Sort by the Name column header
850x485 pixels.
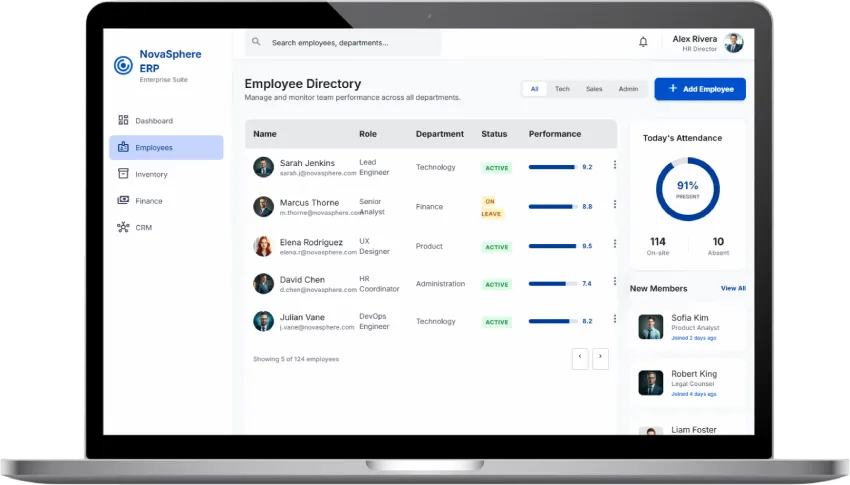(265, 134)
